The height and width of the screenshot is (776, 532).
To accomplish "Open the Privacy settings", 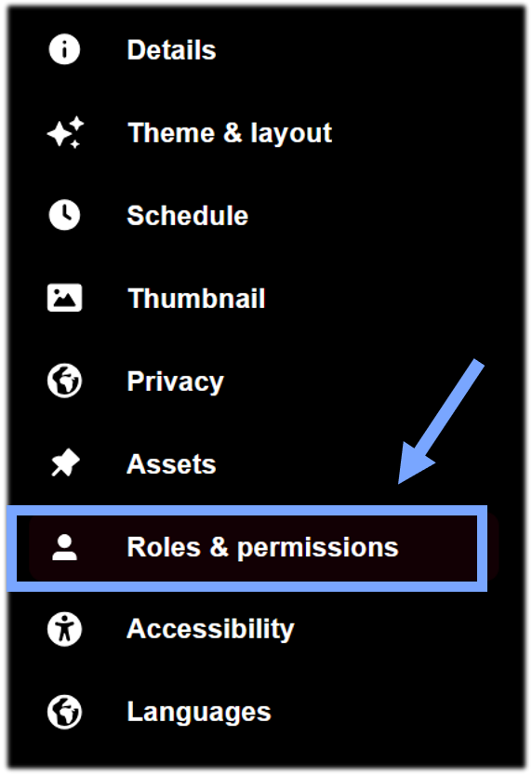I will pos(175,381).
